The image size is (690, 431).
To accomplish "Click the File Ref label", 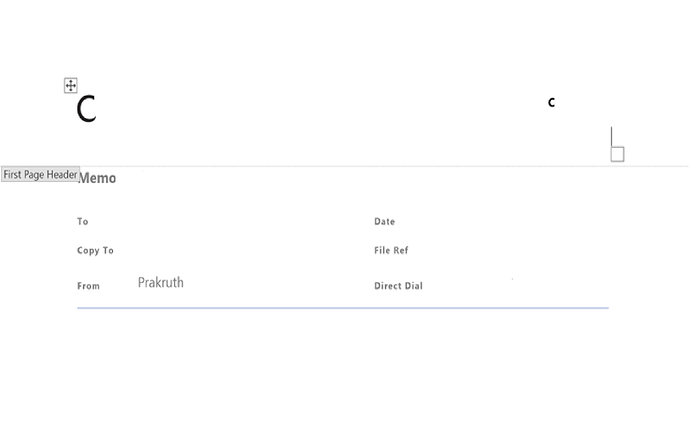I will click(x=391, y=251).
